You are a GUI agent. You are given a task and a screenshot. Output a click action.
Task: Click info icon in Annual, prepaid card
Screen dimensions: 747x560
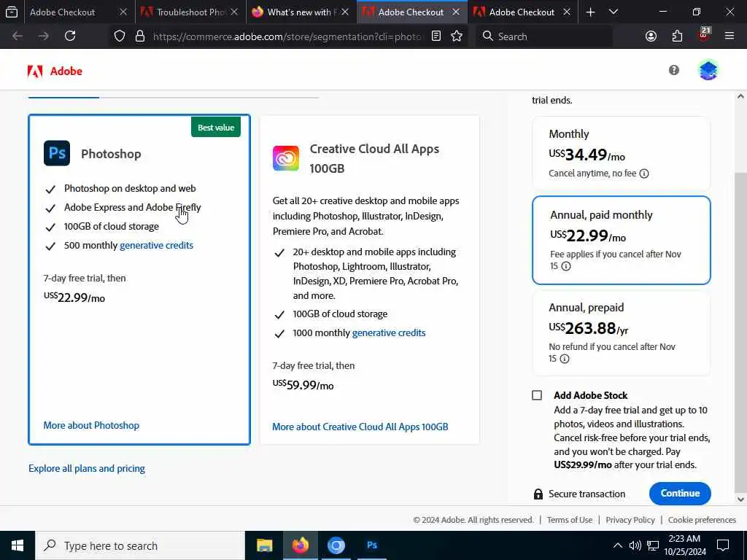tap(565, 359)
